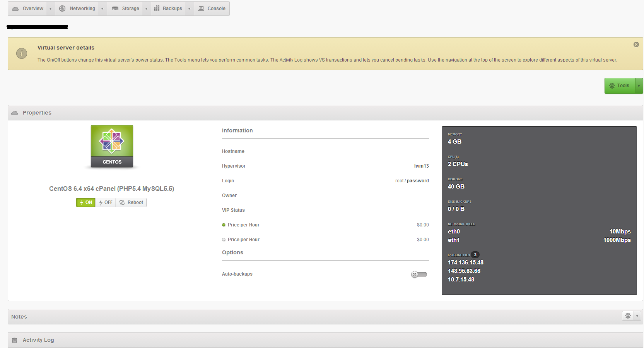Reboot the virtual server
644x348 pixels.
131,202
